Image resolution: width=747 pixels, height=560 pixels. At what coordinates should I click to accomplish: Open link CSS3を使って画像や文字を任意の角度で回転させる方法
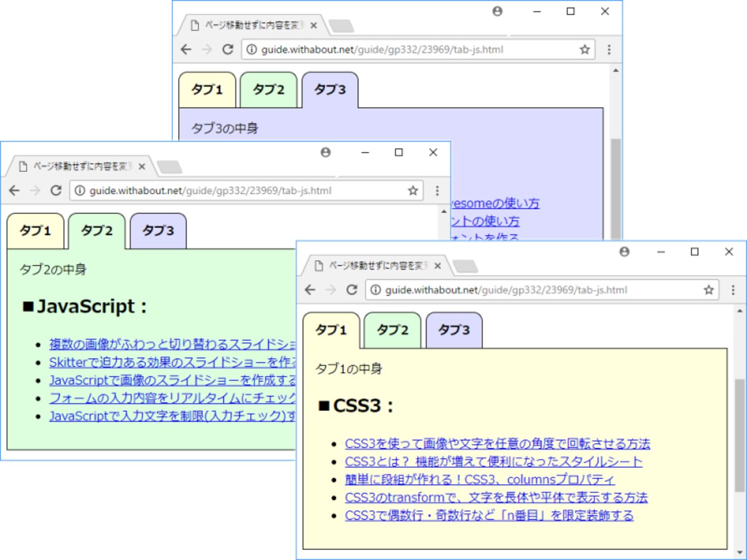(x=497, y=444)
